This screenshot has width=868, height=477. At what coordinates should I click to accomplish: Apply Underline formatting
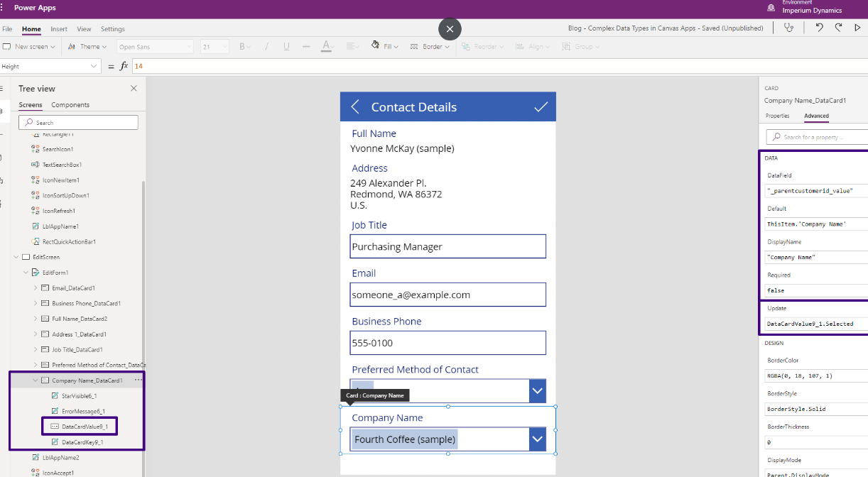tap(286, 45)
